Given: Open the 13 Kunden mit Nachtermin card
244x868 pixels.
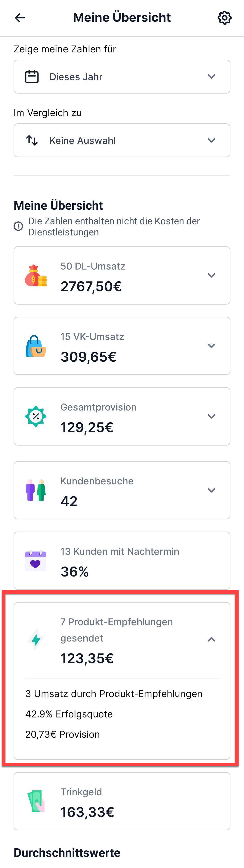Looking at the screenshot, I should [x=122, y=560].
